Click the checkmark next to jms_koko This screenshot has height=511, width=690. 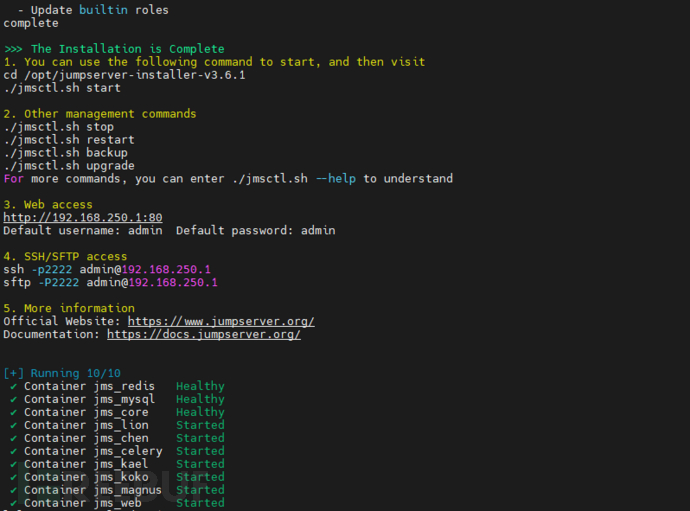pos(14,477)
